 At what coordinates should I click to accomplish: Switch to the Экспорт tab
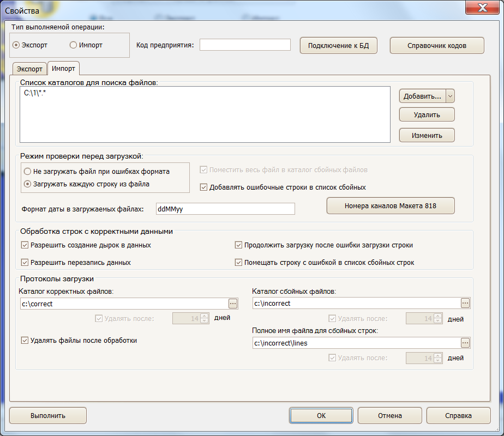pos(29,69)
